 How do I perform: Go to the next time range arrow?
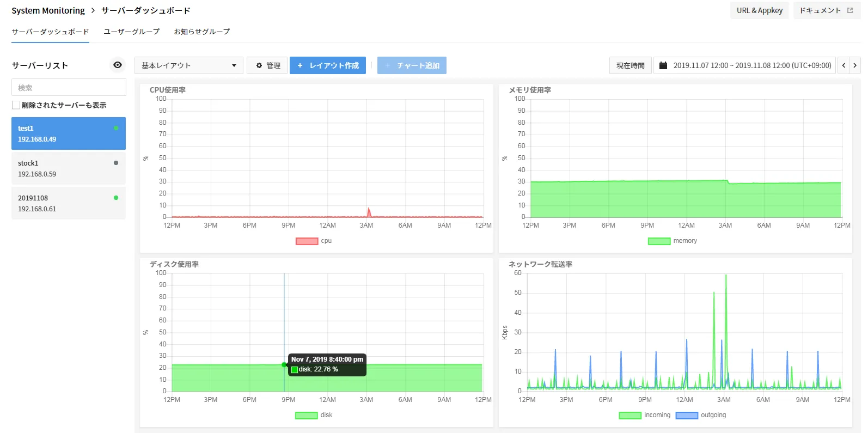(855, 65)
